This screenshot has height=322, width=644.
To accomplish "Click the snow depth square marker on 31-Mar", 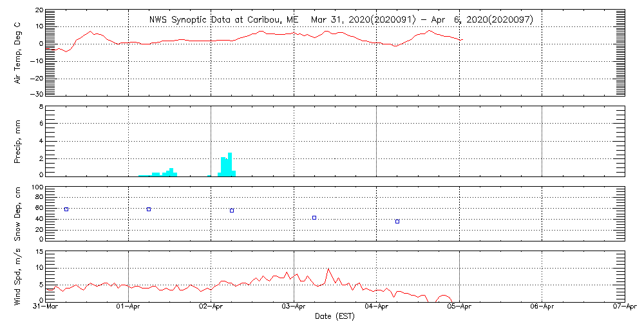I will (66, 209).
